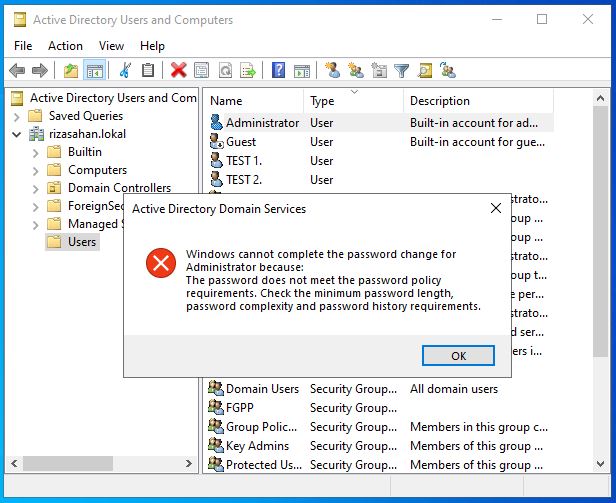The image size is (616, 503).
Task: Expand the Computers folder
Action: pyautogui.click(x=35, y=171)
